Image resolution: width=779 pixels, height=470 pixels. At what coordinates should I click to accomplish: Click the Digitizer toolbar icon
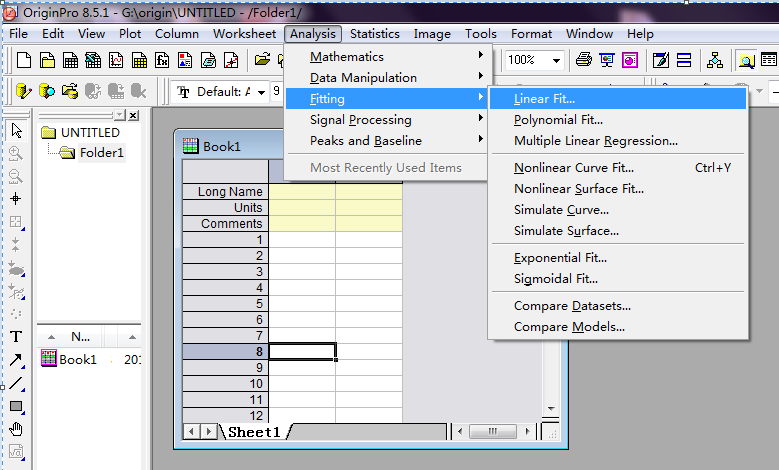pyautogui.click(x=231, y=60)
